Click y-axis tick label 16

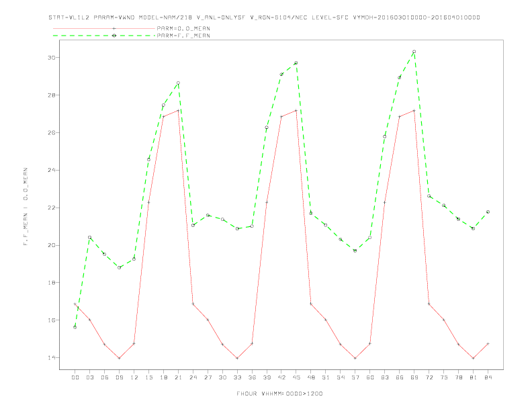pos(51,320)
